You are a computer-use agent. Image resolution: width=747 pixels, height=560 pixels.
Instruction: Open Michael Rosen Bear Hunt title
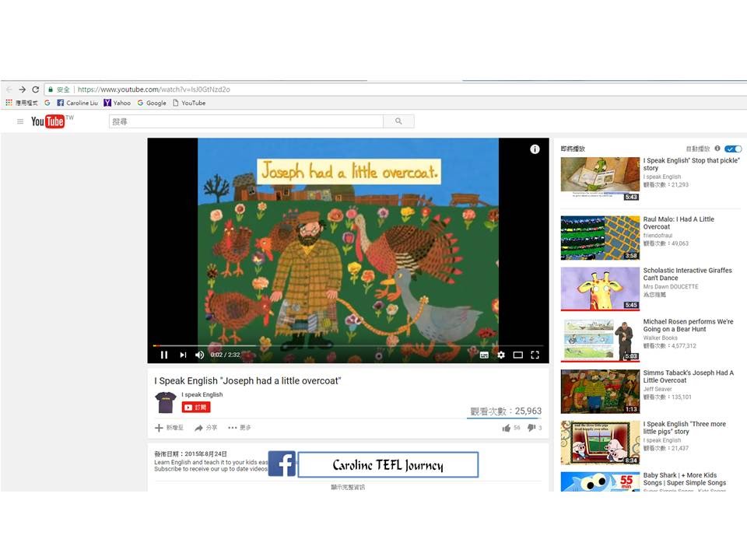[689, 325]
